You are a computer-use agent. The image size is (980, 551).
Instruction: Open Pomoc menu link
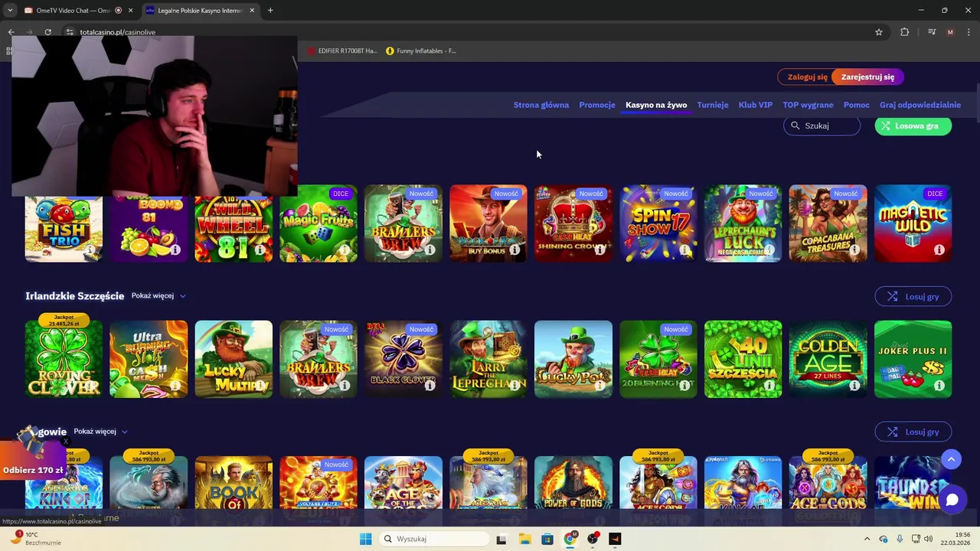[x=857, y=105]
